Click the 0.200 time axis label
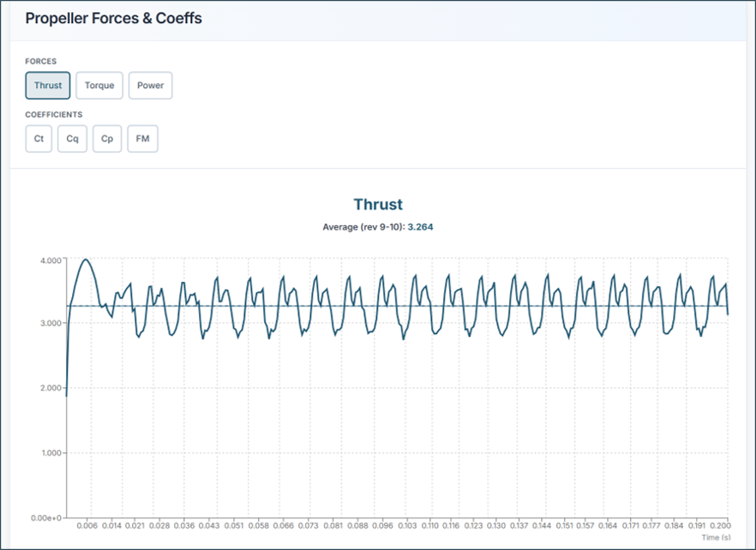This screenshot has width=756, height=550. point(719,524)
